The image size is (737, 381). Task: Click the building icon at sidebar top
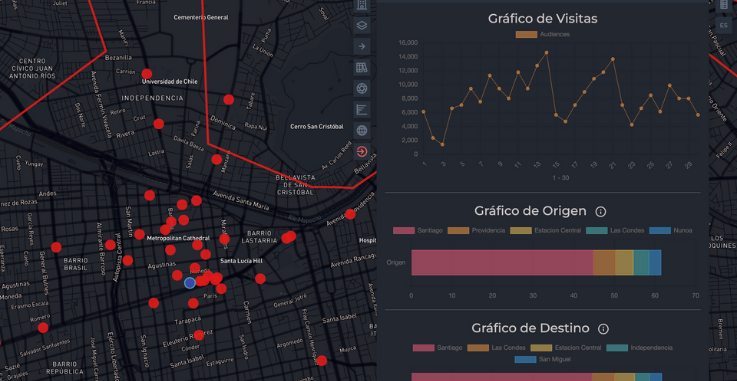361,5
